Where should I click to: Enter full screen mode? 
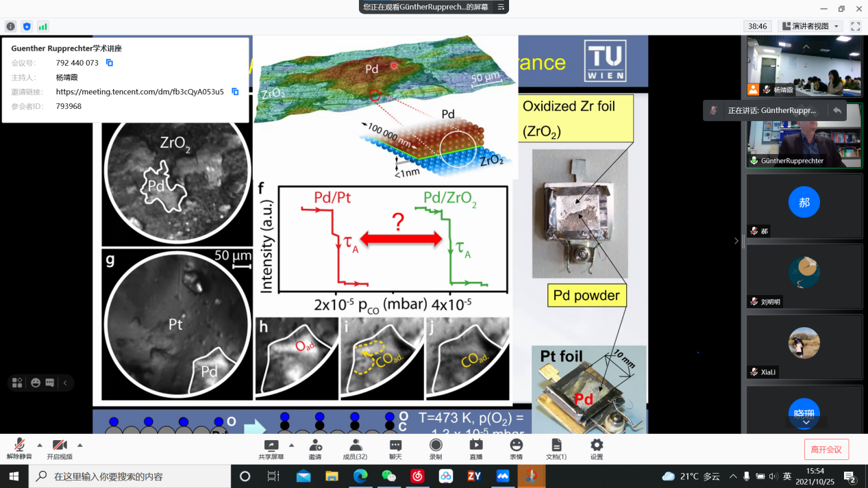pyautogui.click(x=855, y=26)
